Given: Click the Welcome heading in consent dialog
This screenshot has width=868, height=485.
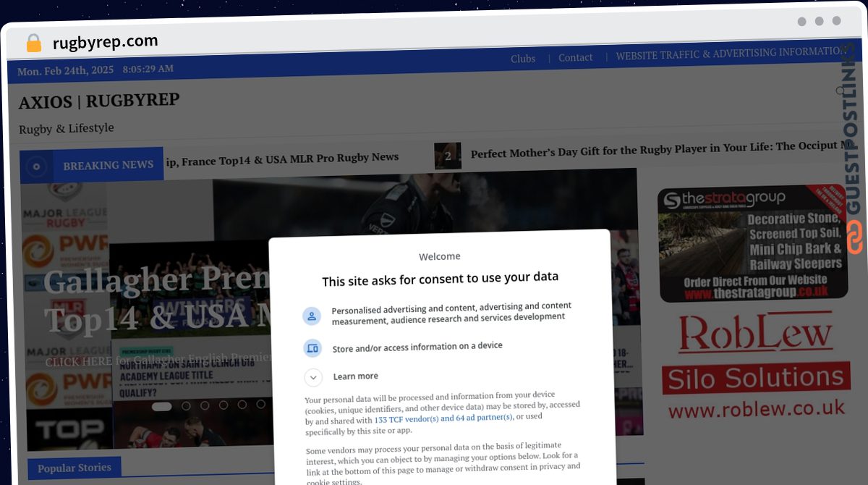Looking at the screenshot, I should click(440, 256).
